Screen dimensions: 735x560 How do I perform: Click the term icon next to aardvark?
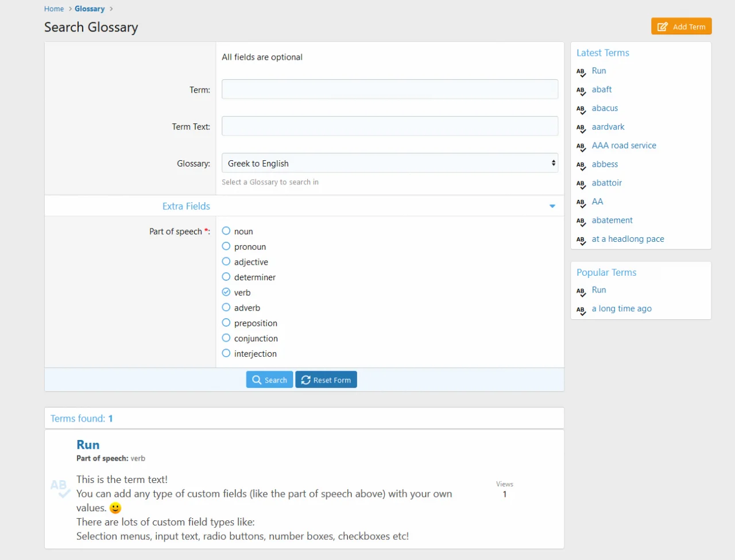click(581, 128)
